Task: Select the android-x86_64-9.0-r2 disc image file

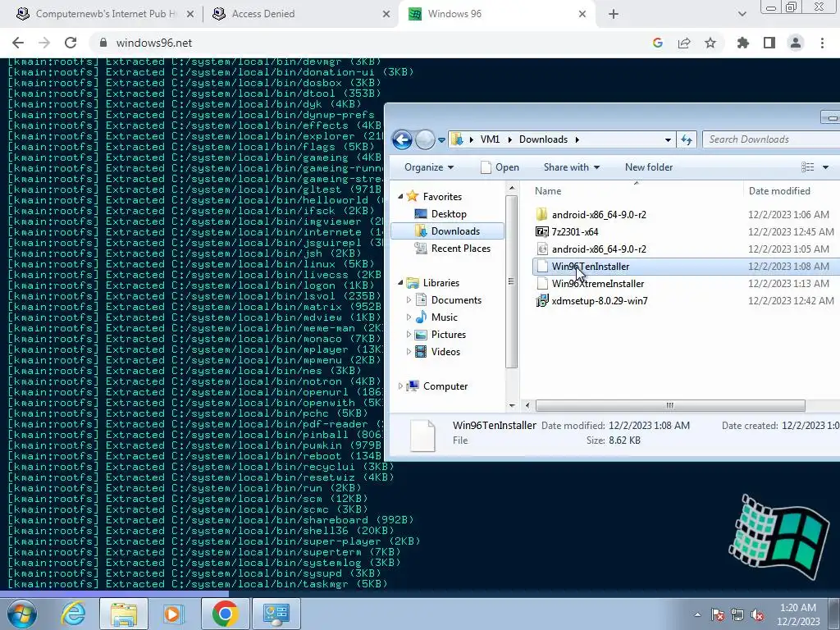Action: [599, 249]
